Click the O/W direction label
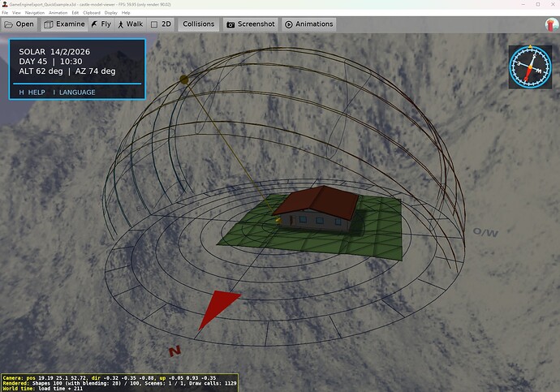Image resolution: width=560 pixels, height=392 pixels. (485, 232)
